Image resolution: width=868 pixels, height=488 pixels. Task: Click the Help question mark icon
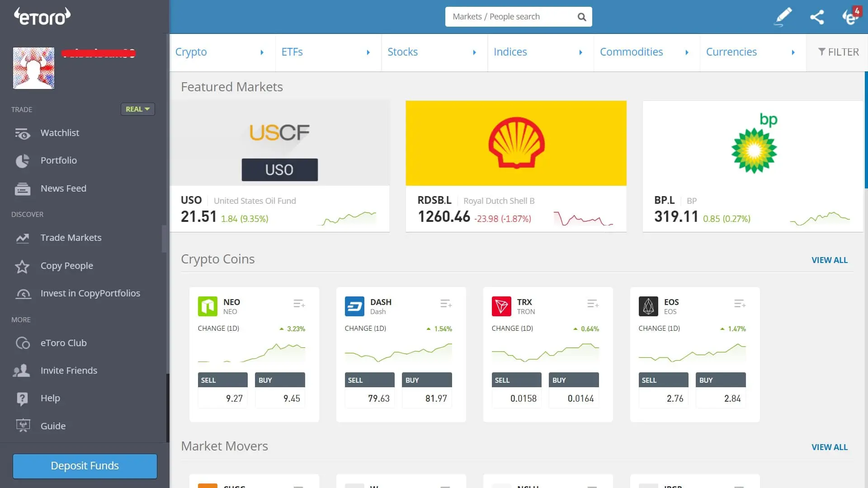coord(22,399)
